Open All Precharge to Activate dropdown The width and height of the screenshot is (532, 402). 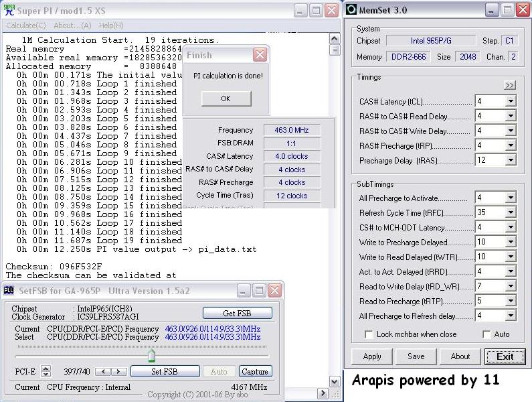(x=511, y=198)
